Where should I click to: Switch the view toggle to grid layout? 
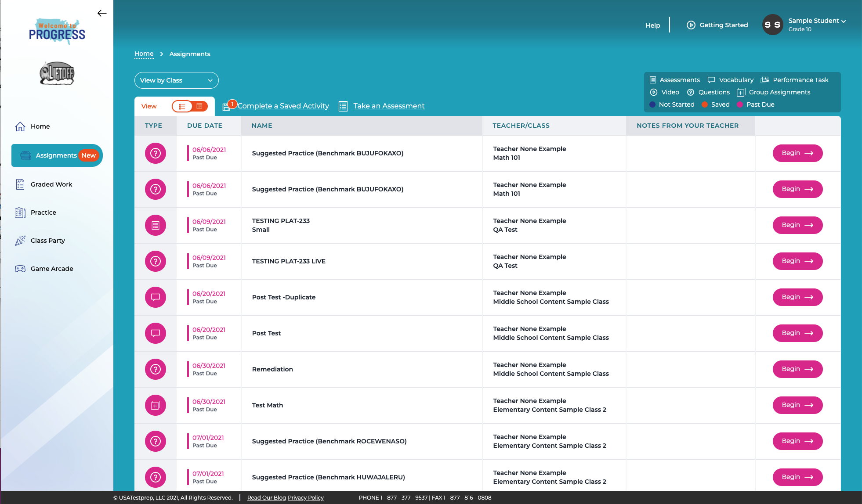200,106
